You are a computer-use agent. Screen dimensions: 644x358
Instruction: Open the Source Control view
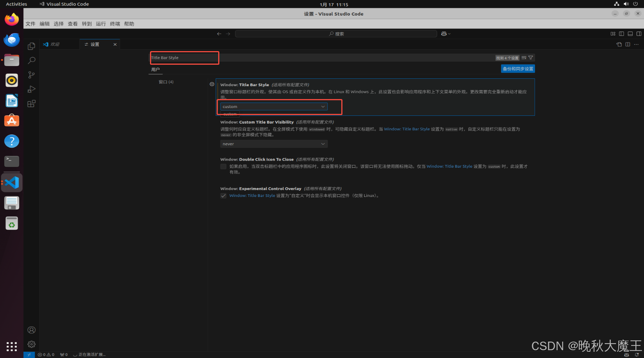pos(32,75)
